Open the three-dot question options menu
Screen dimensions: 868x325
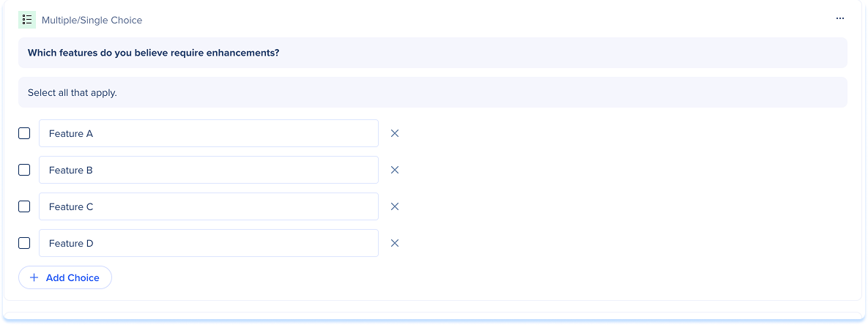839,19
